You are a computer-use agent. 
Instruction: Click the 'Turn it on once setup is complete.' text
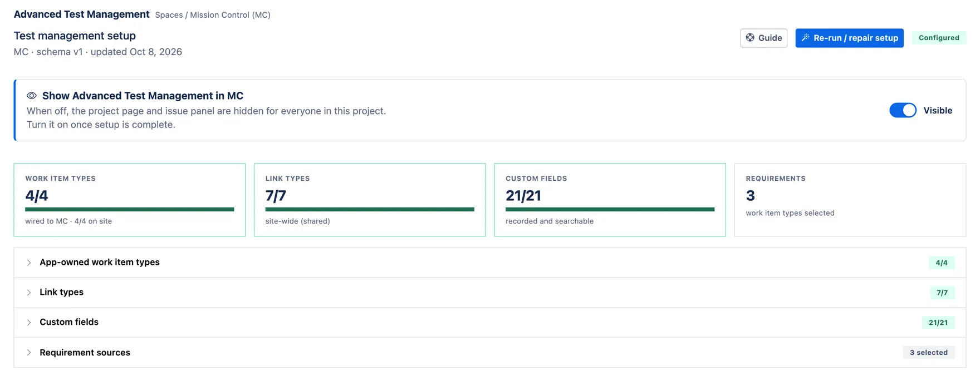point(101,125)
